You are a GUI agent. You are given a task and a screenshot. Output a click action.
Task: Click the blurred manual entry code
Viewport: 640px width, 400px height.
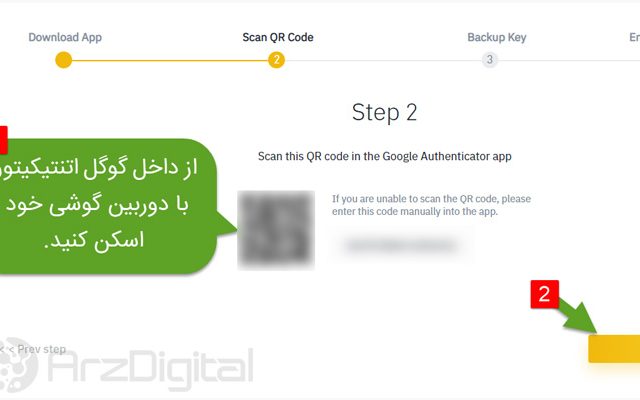(x=401, y=245)
